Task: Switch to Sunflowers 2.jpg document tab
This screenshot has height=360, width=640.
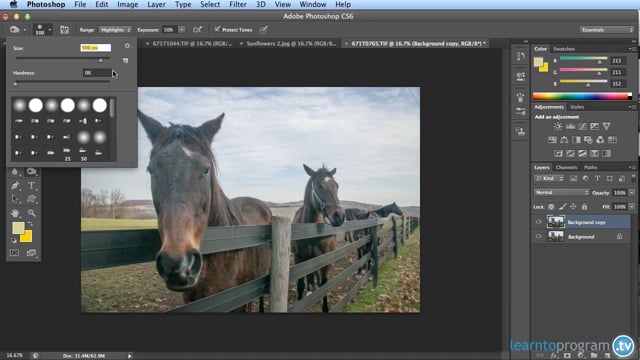Action: pyautogui.click(x=291, y=43)
